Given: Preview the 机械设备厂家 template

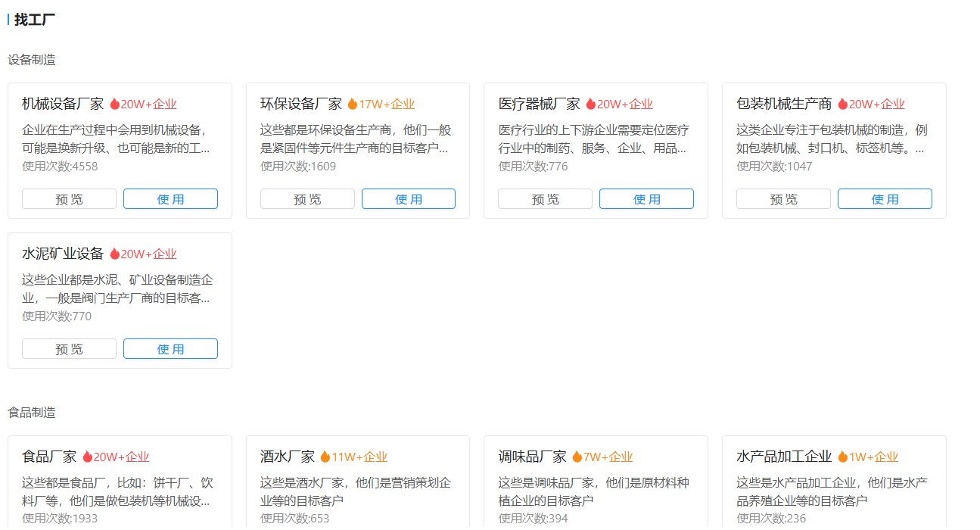Looking at the screenshot, I should [x=69, y=199].
